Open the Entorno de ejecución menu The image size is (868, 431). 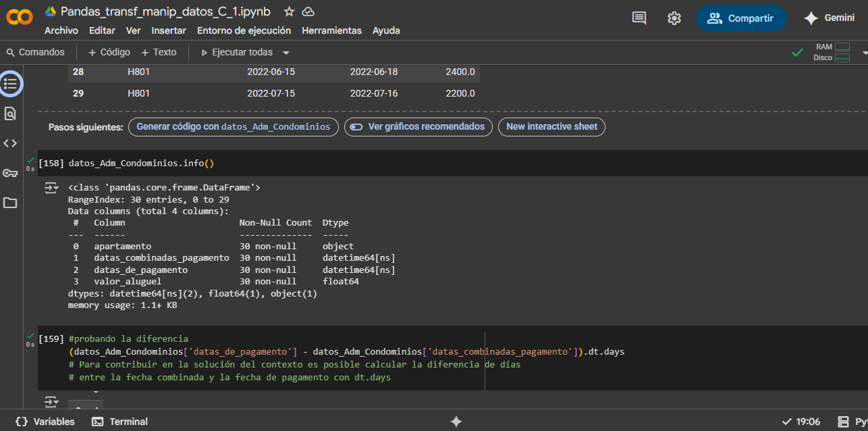coord(244,30)
